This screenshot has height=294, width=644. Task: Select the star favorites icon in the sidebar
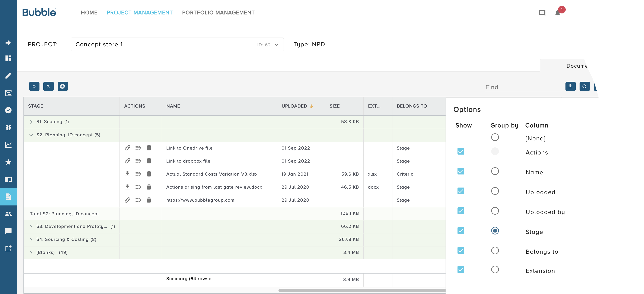coord(9,162)
